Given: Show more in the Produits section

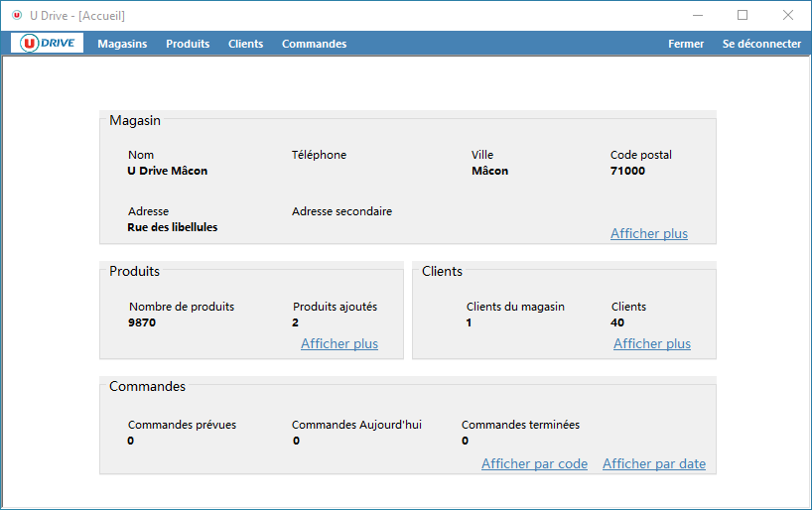Looking at the screenshot, I should tap(338, 344).
